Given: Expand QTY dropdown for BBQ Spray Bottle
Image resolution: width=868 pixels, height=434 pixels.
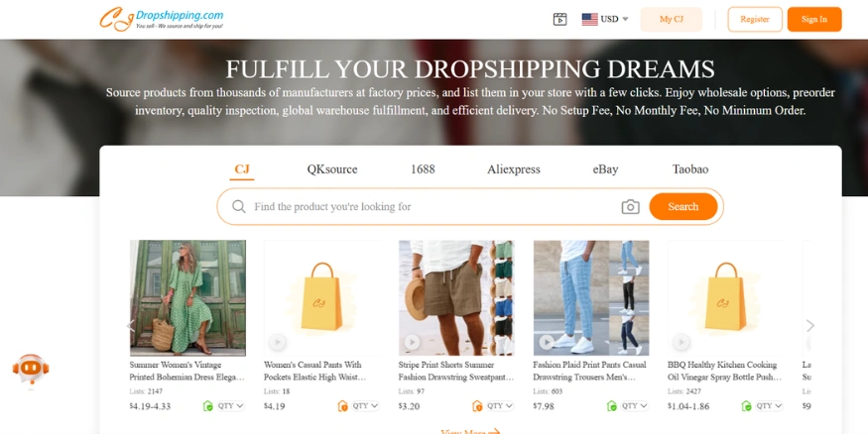Looking at the screenshot, I should click(x=770, y=406).
